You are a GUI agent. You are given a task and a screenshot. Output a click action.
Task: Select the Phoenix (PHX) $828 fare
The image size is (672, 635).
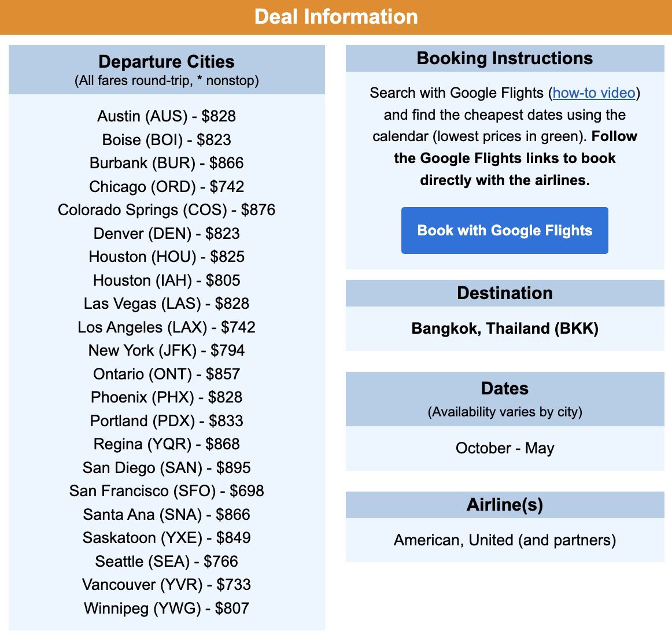[167, 397]
